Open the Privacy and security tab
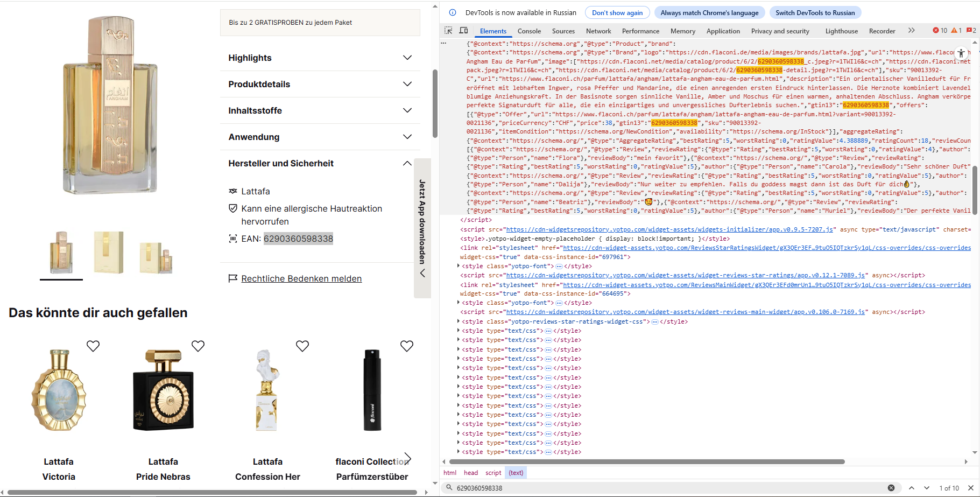980x497 pixels. [780, 31]
